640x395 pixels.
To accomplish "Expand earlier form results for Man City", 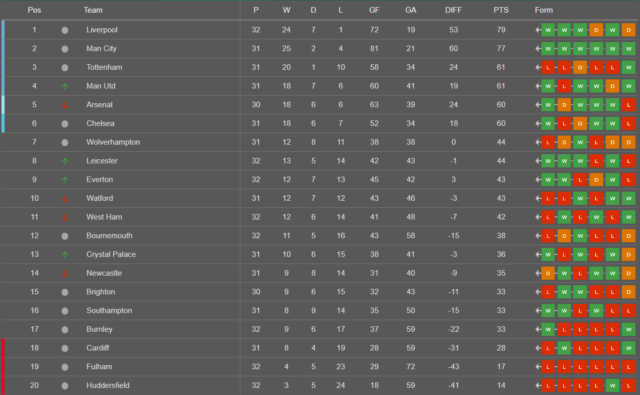I will click(x=538, y=49).
